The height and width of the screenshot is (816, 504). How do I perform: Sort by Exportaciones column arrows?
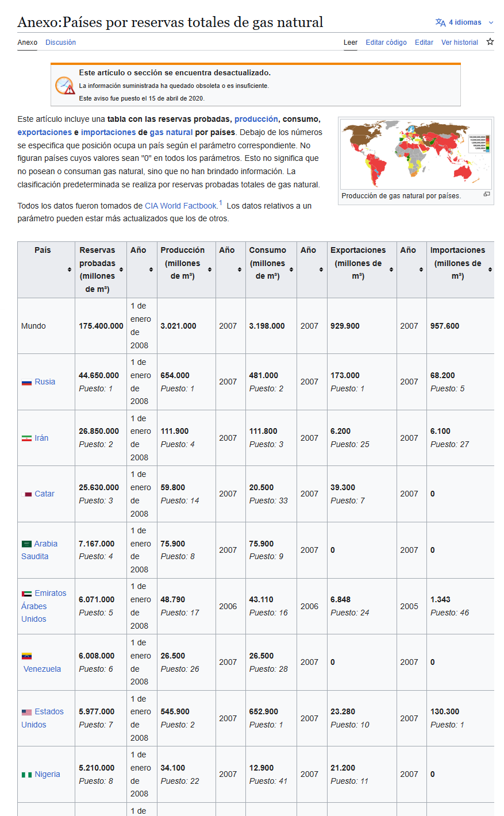pos(391,270)
